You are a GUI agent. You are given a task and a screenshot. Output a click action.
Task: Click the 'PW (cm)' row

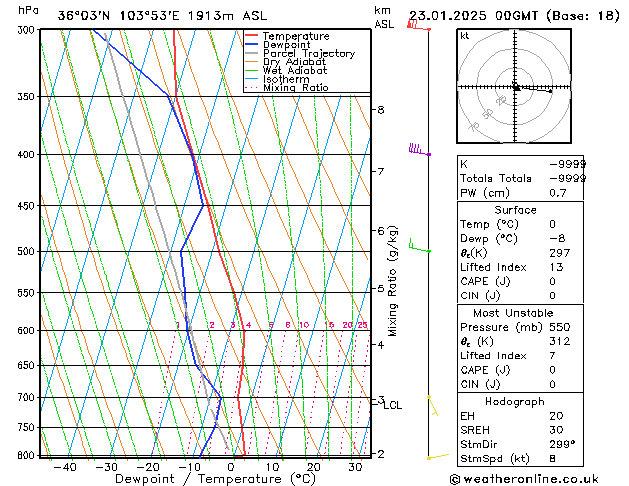pos(520,193)
